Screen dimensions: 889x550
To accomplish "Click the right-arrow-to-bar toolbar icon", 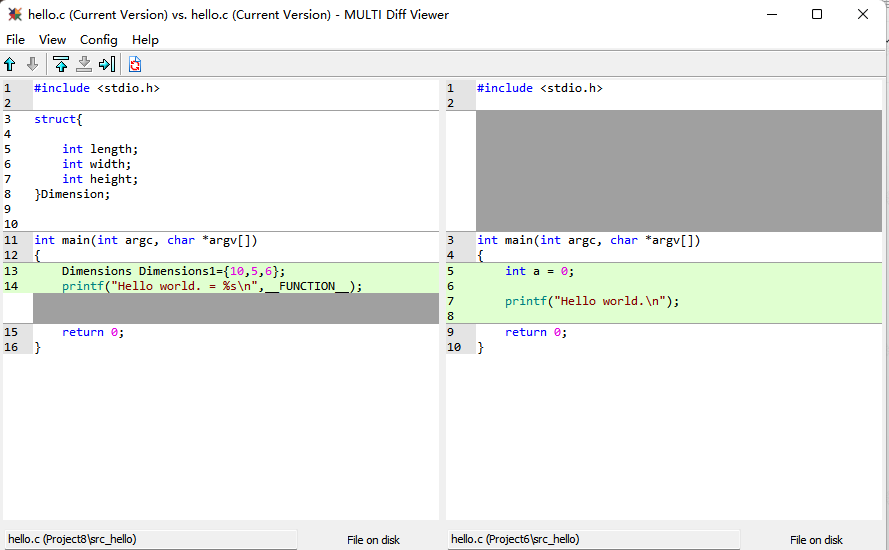I will pos(107,64).
